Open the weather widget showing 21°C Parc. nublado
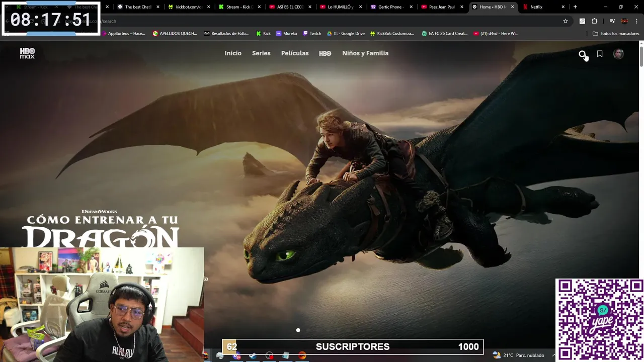 pyautogui.click(x=519, y=355)
